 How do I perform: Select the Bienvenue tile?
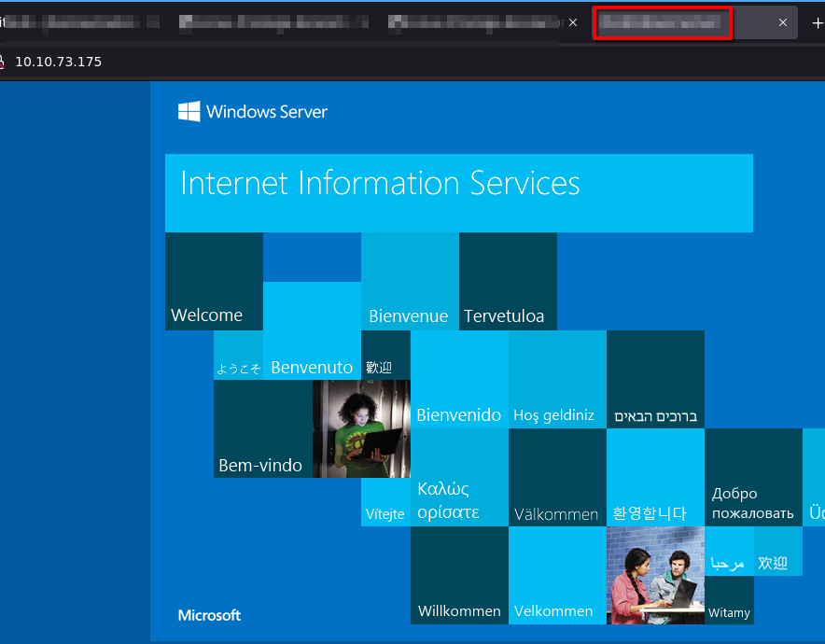[x=410, y=281]
